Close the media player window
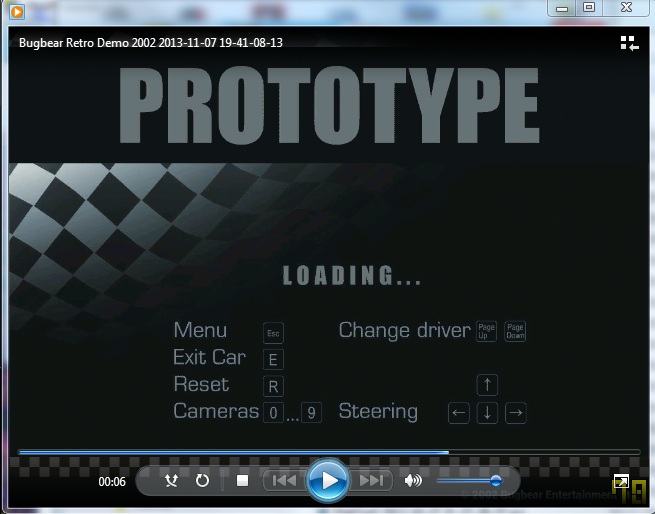Image resolution: width=655 pixels, height=514 pixels. point(626,8)
